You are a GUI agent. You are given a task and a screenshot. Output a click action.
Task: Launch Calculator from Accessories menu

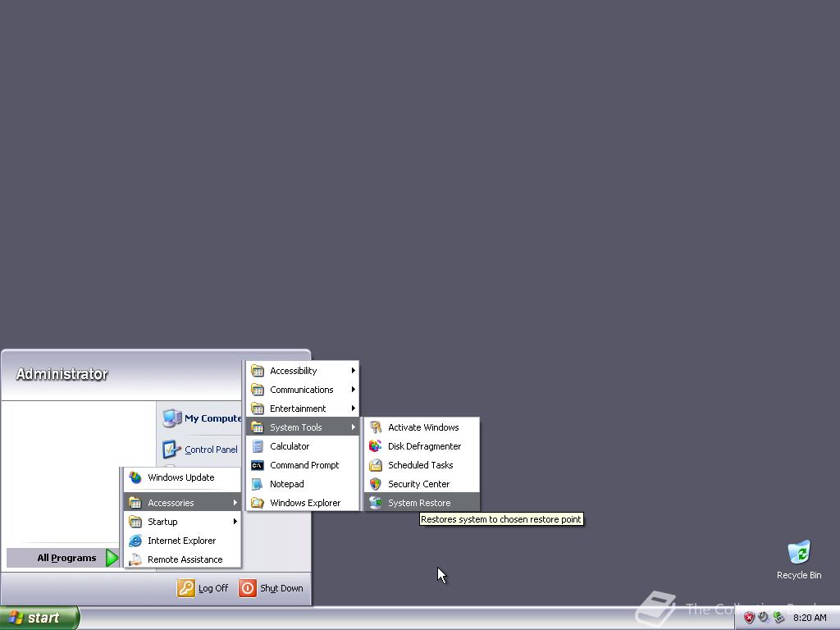(x=303, y=445)
